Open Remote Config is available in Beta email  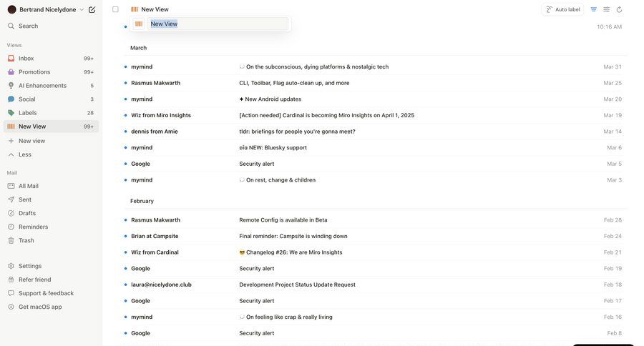(375, 220)
